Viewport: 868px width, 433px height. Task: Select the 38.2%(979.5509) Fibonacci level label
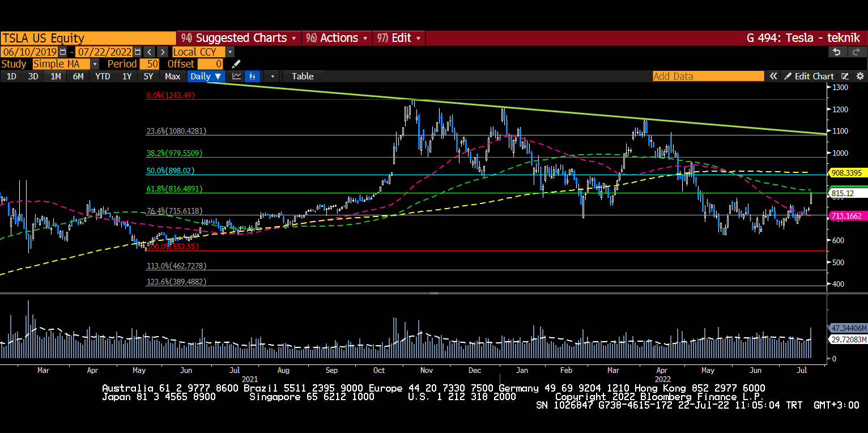tap(175, 153)
